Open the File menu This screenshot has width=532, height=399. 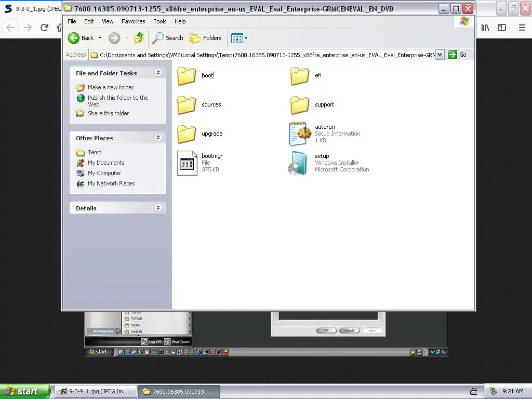point(72,21)
